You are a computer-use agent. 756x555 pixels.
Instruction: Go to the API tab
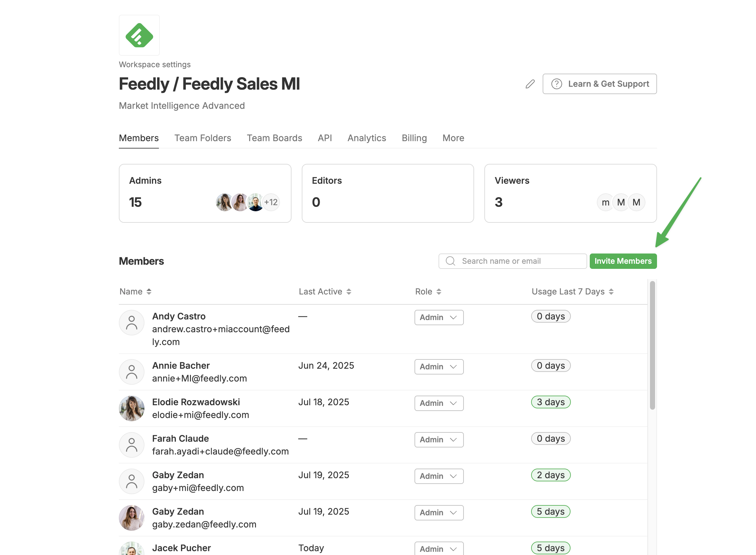pos(325,138)
